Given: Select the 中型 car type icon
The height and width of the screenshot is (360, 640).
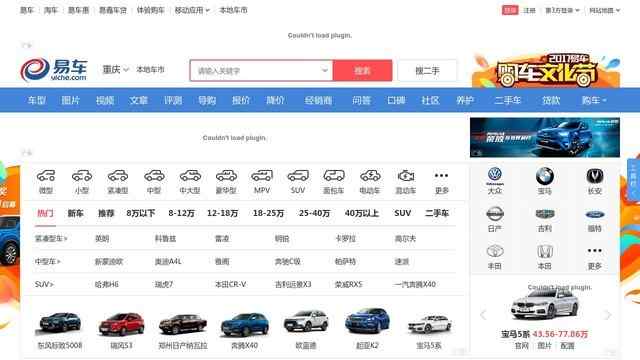Looking at the screenshot, I should tap(154, 176).
